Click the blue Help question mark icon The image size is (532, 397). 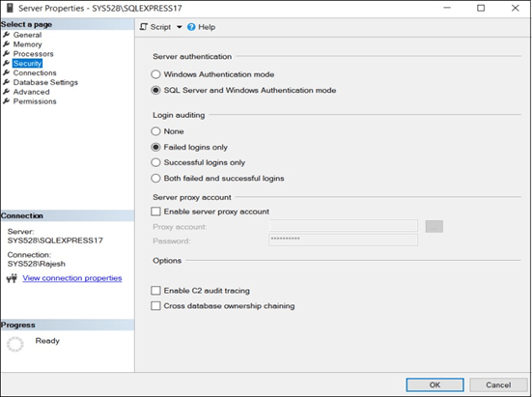[191, 27]
